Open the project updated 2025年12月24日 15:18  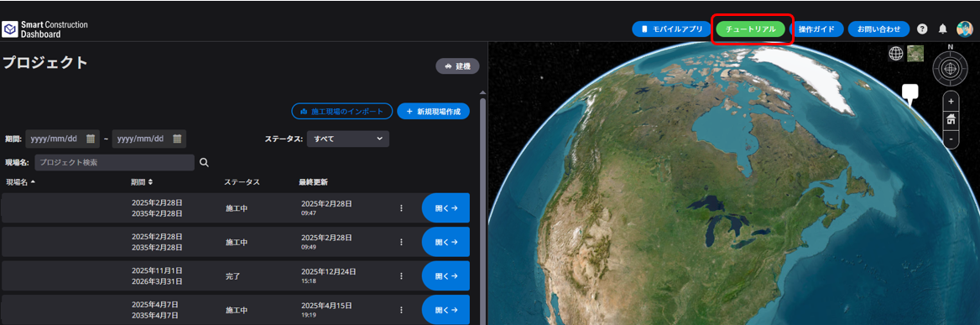tap(446, 276)
